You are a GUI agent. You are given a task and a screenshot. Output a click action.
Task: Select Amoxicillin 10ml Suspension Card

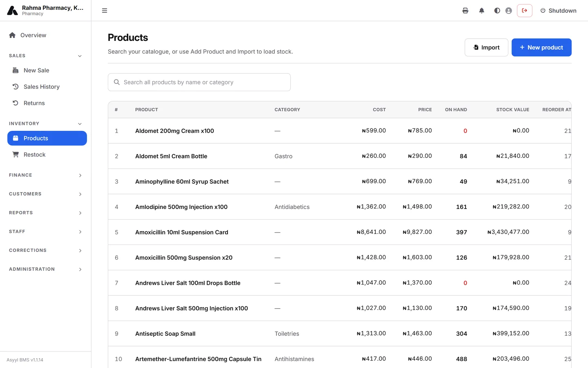pyautogui.click(x=182, y=232)
